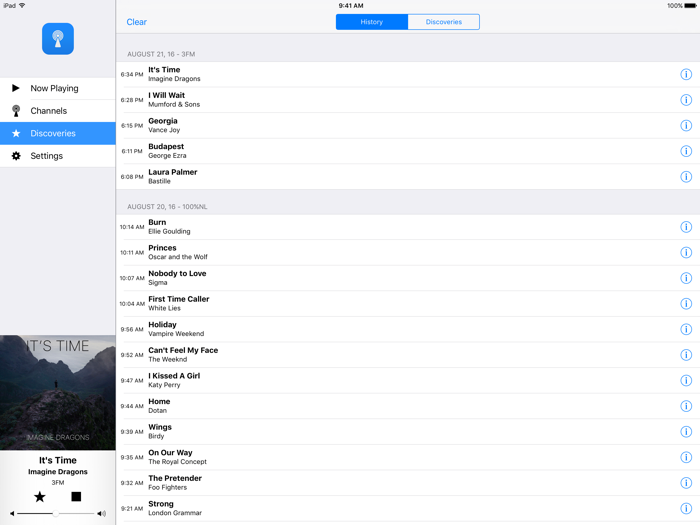Mute using the low volume speaker icon
This screenshot has width=700, height=525.
12,513
